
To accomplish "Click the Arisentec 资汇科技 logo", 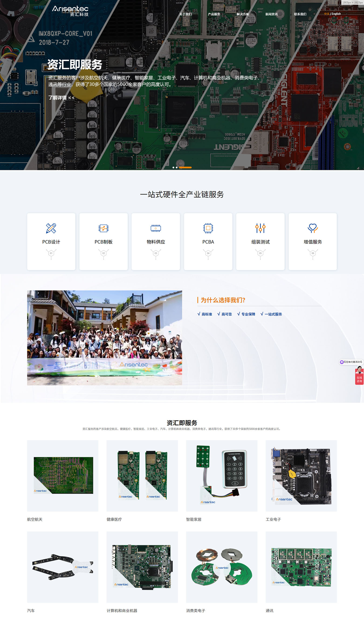I will [70, 11].
